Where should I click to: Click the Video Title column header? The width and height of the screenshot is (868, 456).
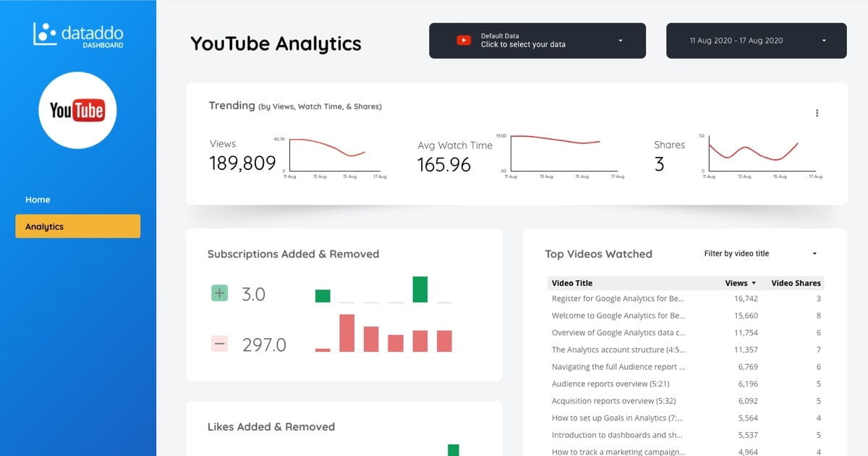pyautogui.click(x=571, y=283)
